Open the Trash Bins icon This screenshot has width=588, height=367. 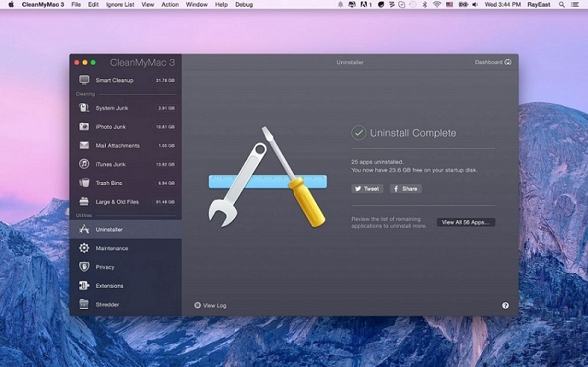(84, 183)
